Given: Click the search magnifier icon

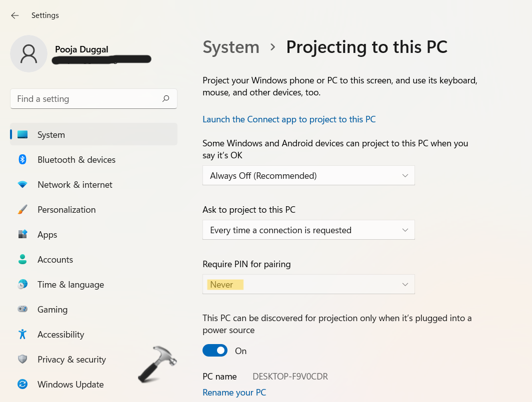Looking at the screenshot, I should click(166, 99).
